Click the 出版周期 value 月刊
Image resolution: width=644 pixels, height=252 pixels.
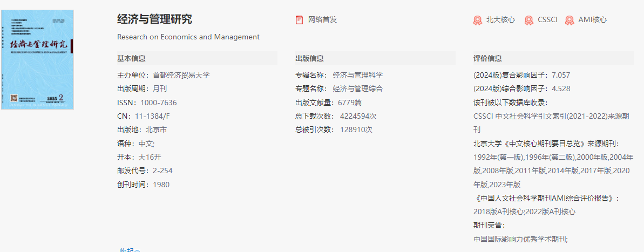(x=160, y=88)
